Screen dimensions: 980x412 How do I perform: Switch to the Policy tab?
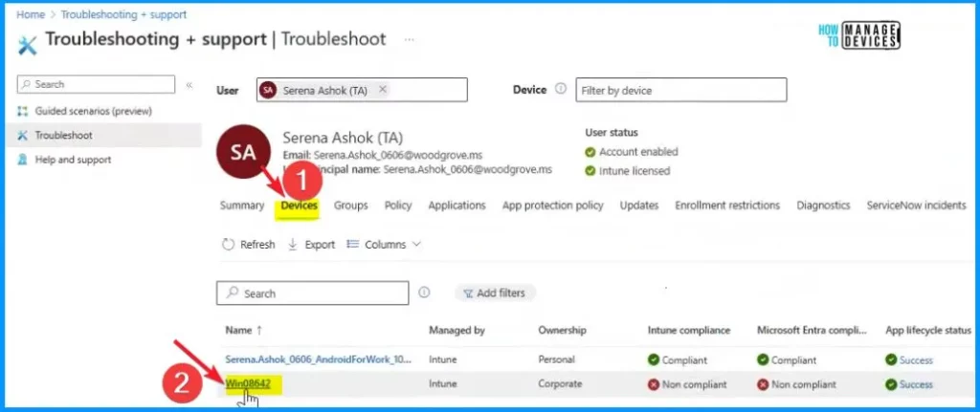[x=398, y=206]
